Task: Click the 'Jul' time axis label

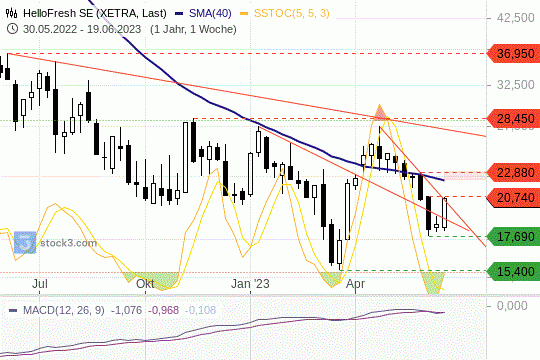Action: point(40,284)
